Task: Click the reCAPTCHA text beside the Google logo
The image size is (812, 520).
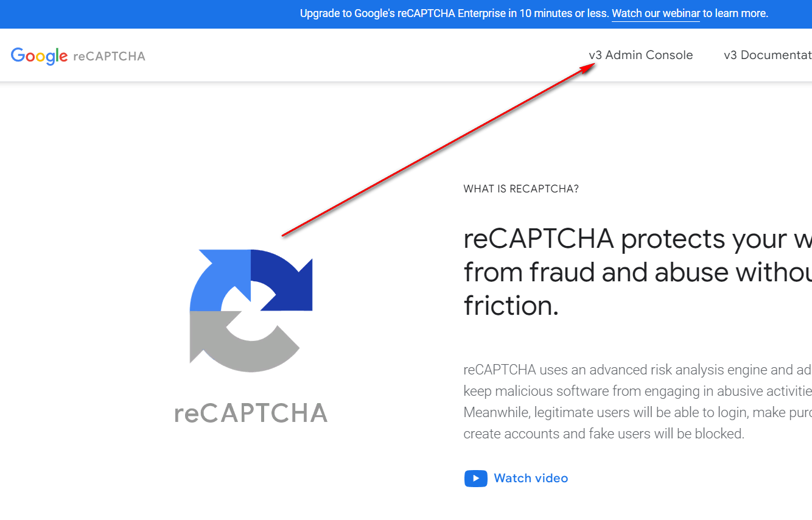Action: pyautogui.click(x=109, y=57)
